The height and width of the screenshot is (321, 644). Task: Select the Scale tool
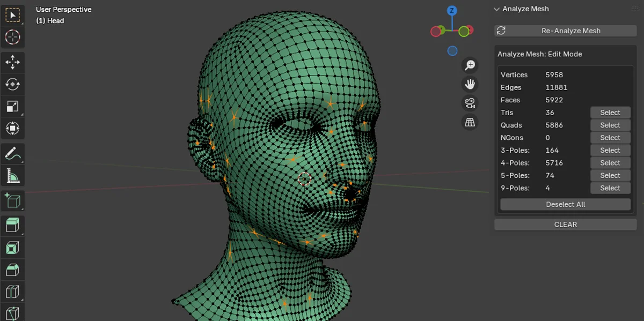tap(13, 106)
